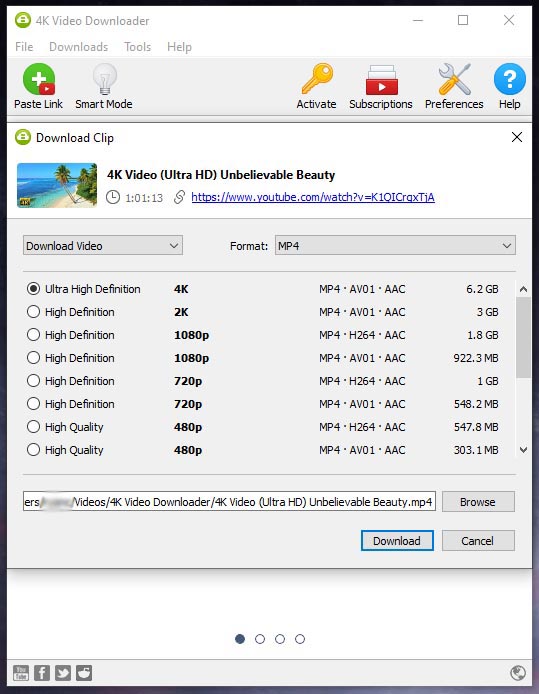Click quality list scrollbar down arrow
Screen dimensions: 539x694
click(524, 450)
